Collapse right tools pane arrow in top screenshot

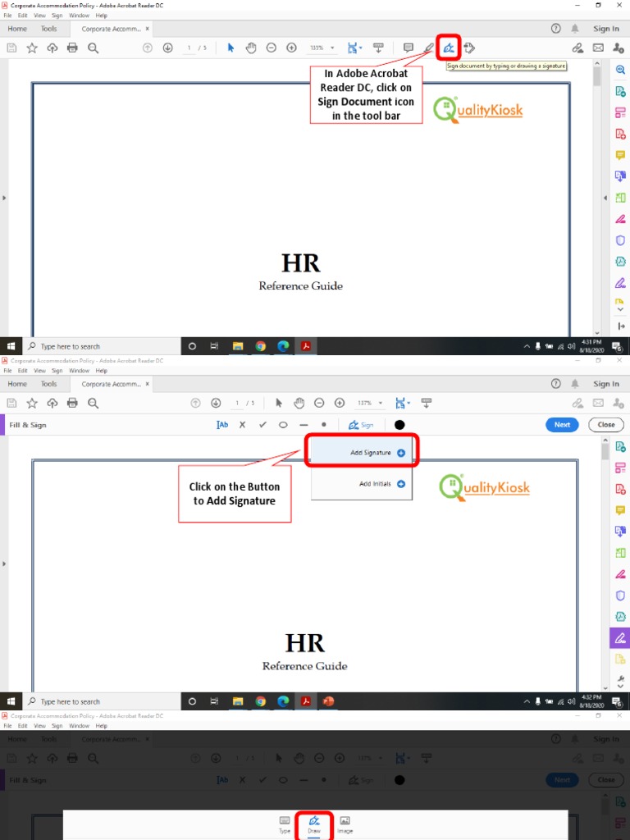[605, 198]
